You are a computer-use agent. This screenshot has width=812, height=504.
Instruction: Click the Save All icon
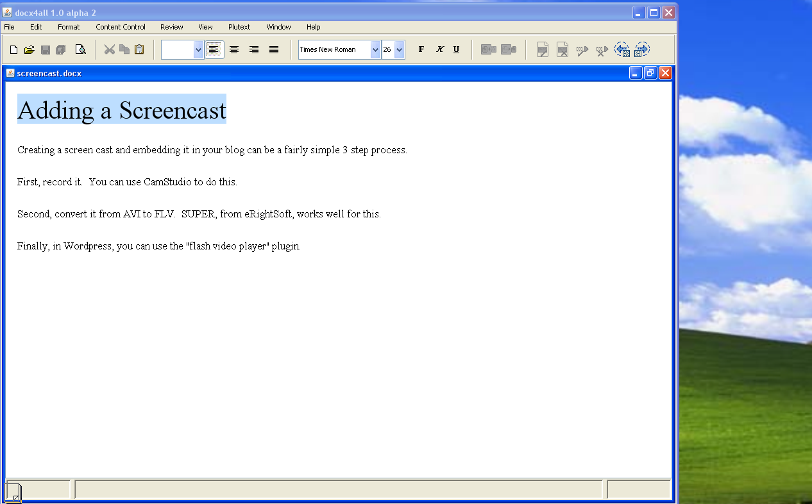(x=61, y=50)
